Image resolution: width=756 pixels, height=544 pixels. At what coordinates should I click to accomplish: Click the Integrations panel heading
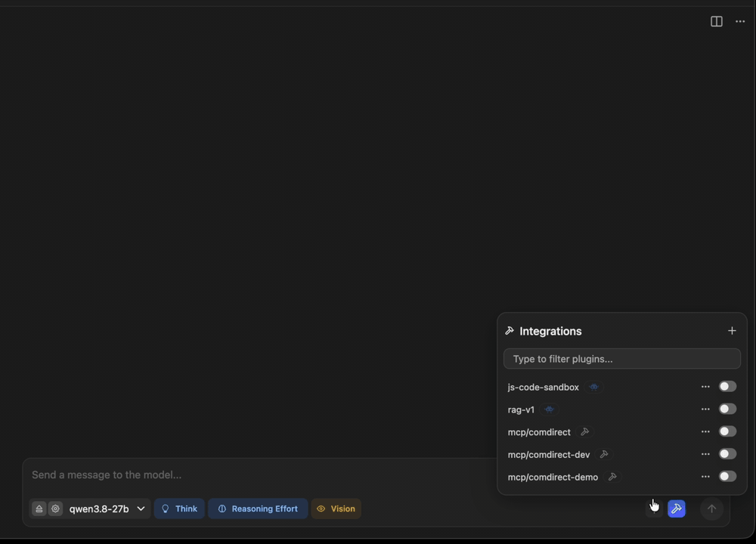550,331
